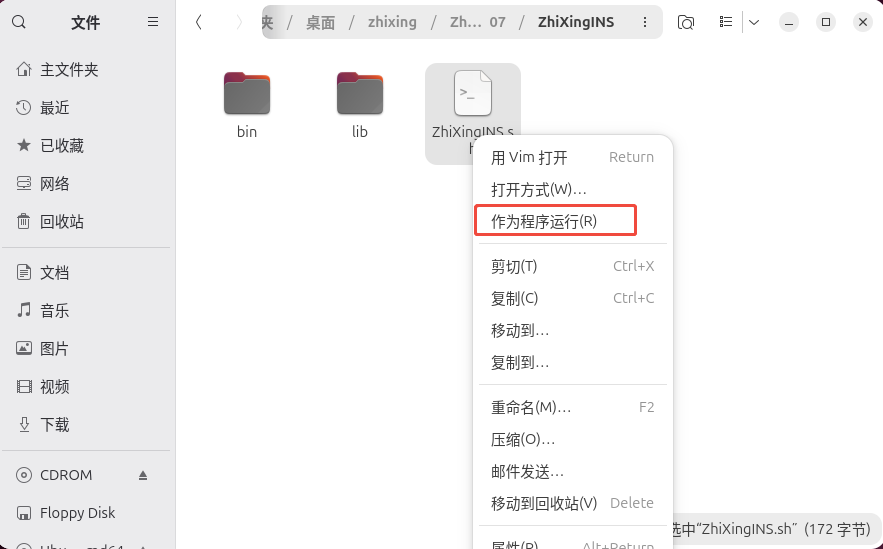Choose 用 Vim 打开 menu entry
This screenshot has width=883, height=549.
coord(573,157)
